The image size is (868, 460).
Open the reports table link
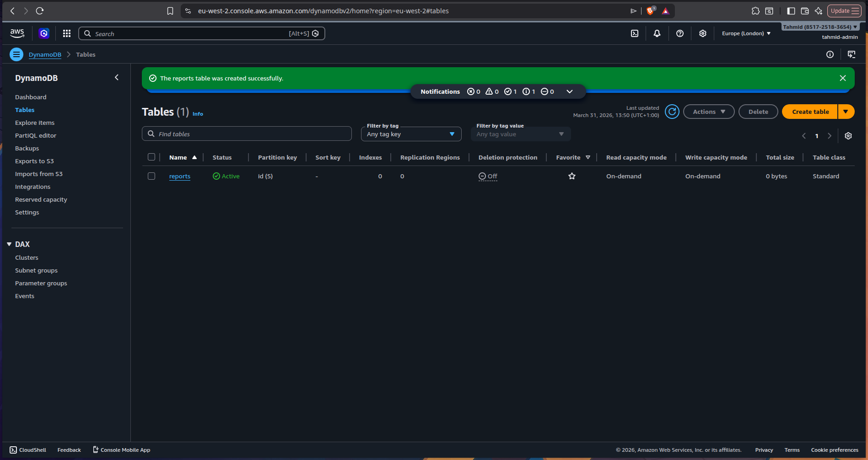pyautogui.click(x=180, y=176)
